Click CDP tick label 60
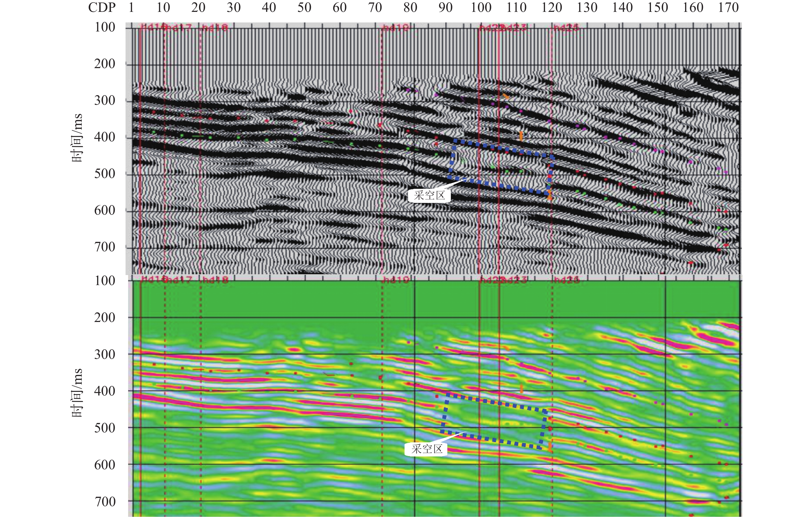This screenshot has height=517, width=812. [339, 7]
